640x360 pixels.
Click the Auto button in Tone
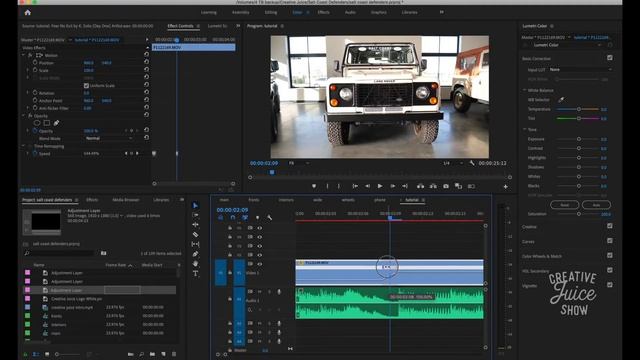(596, 204)
